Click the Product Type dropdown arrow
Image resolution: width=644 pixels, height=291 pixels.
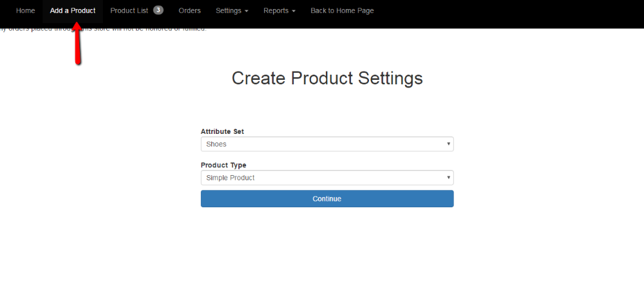pos(448,178)
